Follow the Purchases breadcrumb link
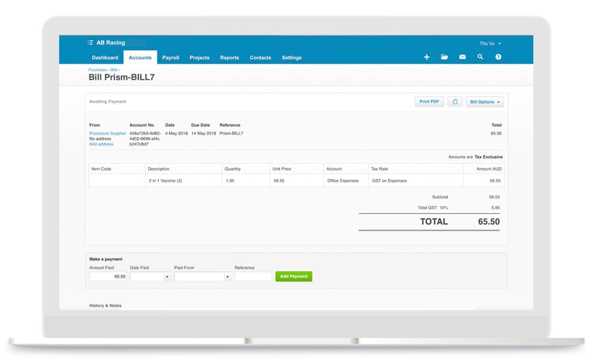This screenshot has width=593, height=364. 98,70
